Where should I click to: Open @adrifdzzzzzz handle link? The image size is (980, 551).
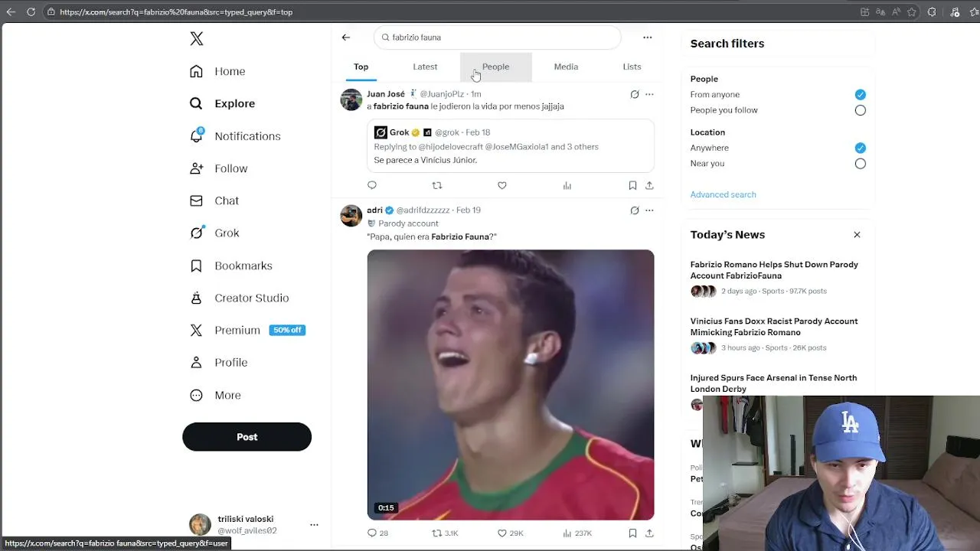point(423,210)
